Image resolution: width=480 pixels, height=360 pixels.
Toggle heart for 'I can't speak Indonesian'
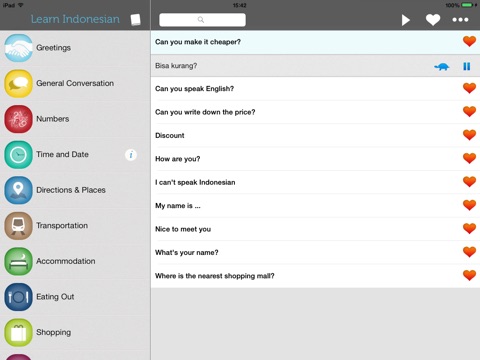(469, 182)
